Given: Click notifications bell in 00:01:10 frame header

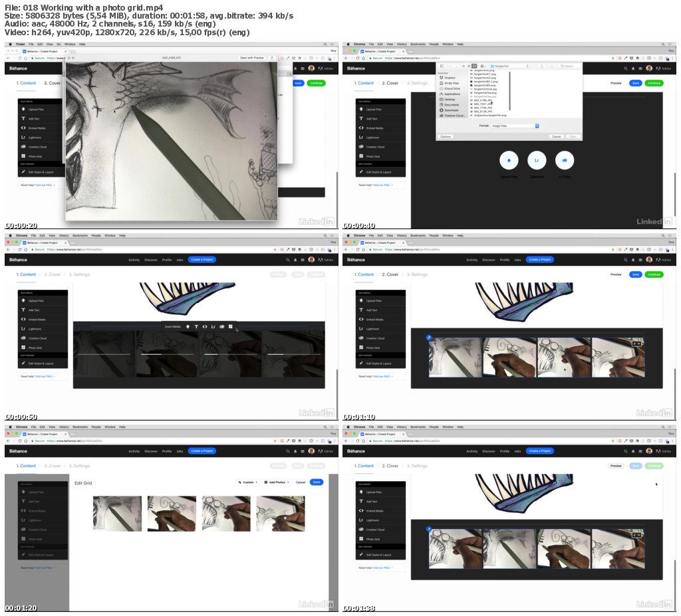Looking at the screenshot, I should click(633, 260).
